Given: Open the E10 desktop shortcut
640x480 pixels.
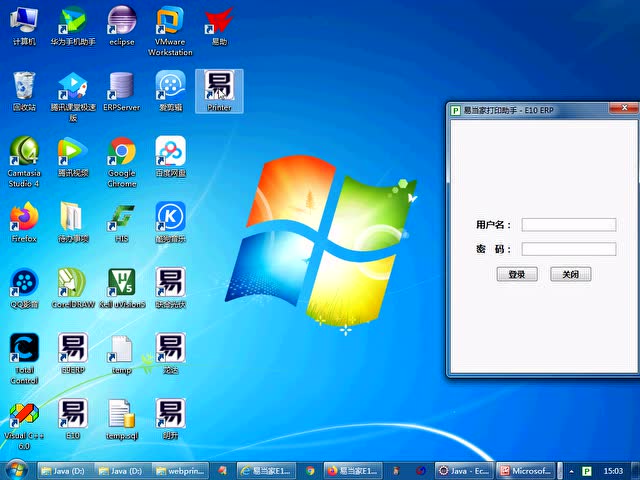Looking at the screenshot, I should [x=73, y=420].
